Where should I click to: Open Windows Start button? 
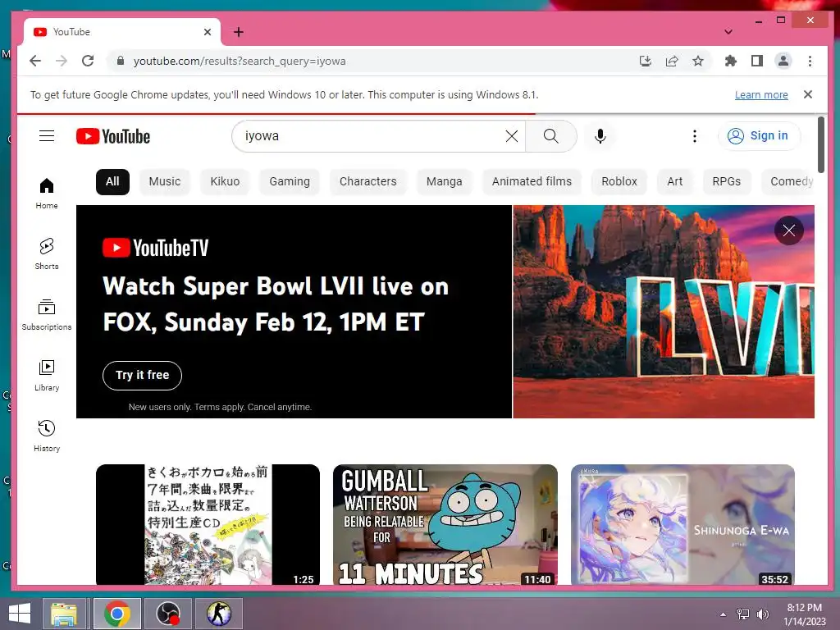point(20,614)
